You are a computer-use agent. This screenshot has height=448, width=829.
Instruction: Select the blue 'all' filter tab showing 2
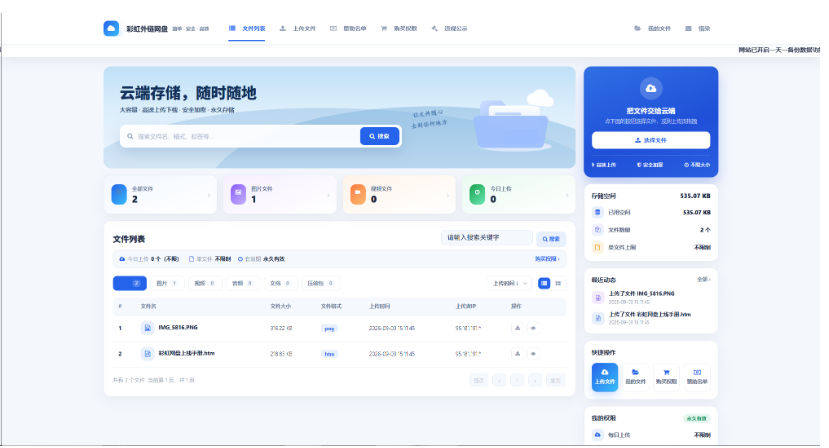tap(130, 284)
